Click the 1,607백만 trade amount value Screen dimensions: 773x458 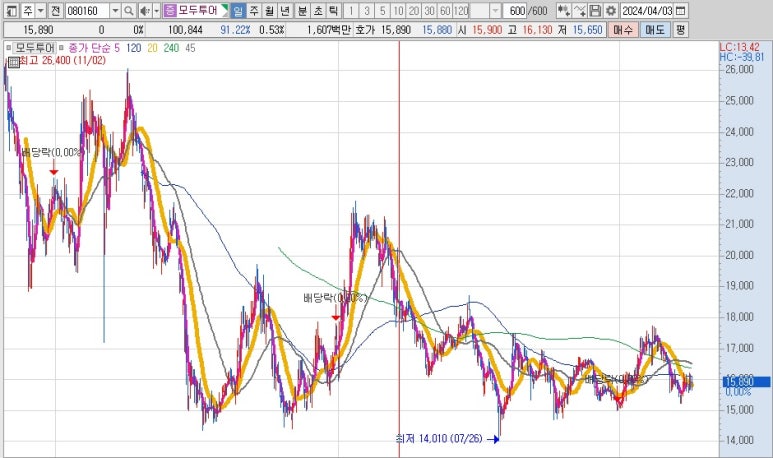point(328,30)
